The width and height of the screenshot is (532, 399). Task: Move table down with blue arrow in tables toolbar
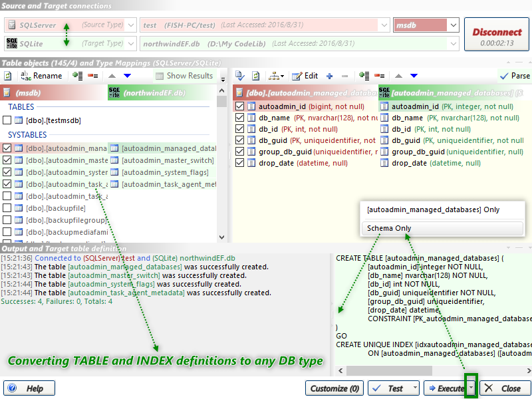tap(127, 76)
